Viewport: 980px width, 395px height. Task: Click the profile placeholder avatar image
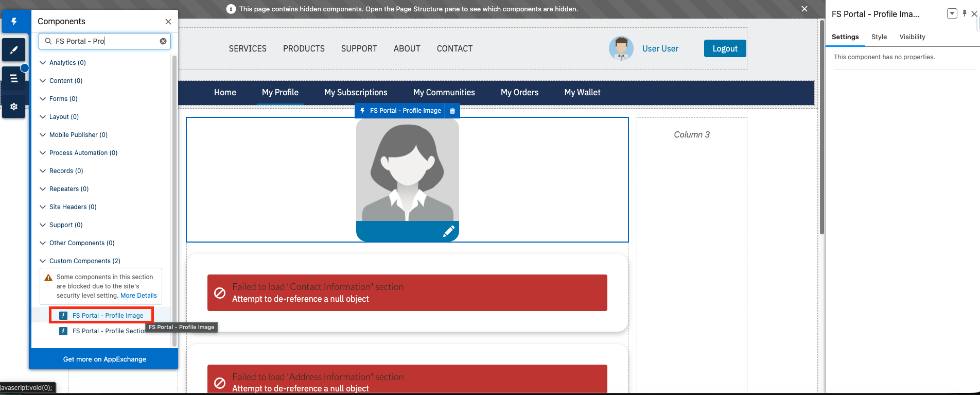click(x=408, y=170)
